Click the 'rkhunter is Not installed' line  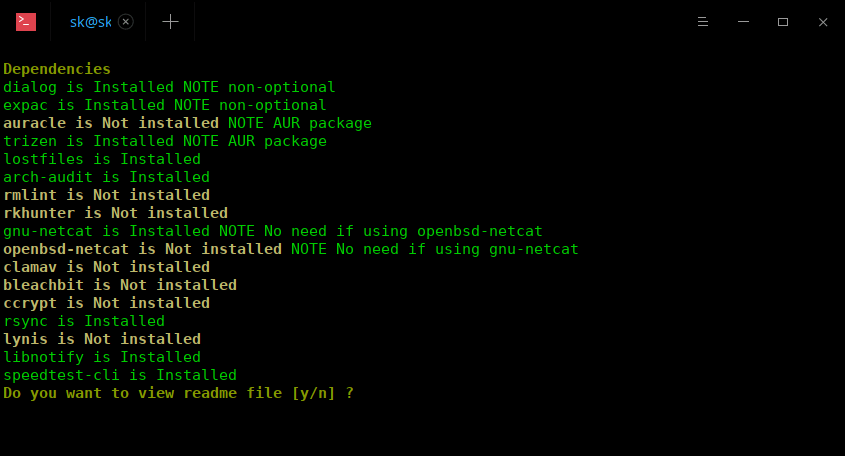coord(115,213)
